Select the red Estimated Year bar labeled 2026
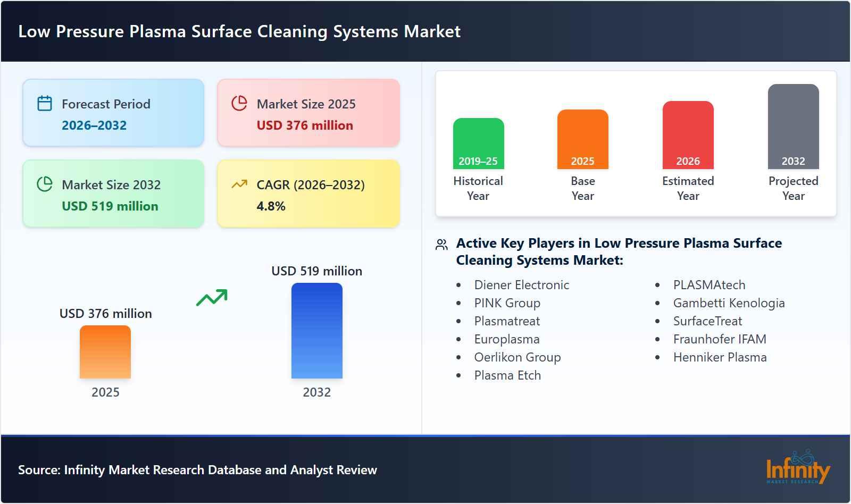851x504 pixels. click(687, 136)
